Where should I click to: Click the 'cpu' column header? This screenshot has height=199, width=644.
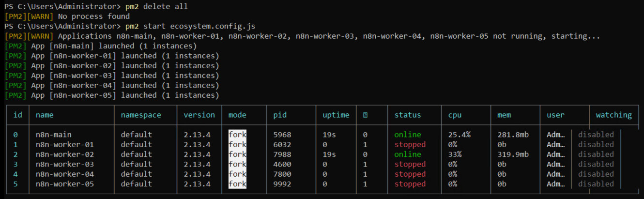[455, 115]
